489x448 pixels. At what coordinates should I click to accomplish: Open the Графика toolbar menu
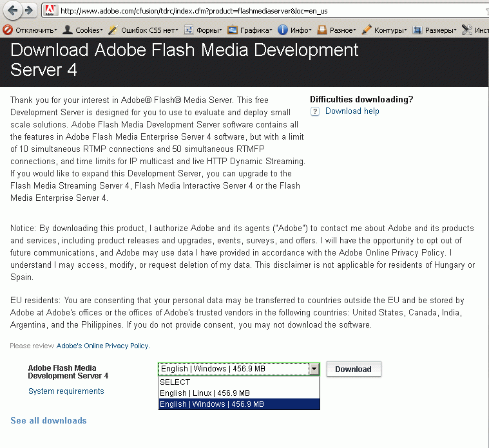click(256, 30)
